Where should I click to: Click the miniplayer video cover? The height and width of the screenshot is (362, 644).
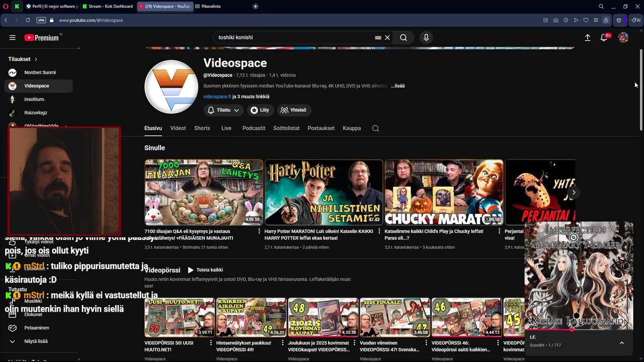click(x=579, y=276)
